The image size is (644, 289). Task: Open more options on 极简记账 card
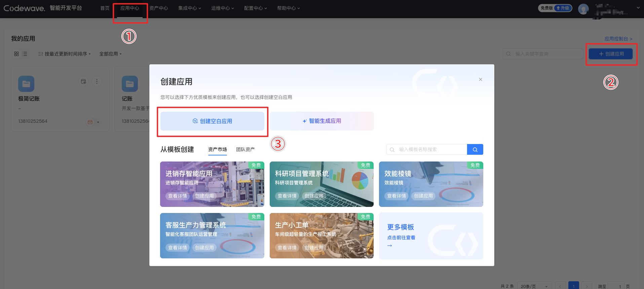[97, 81]
